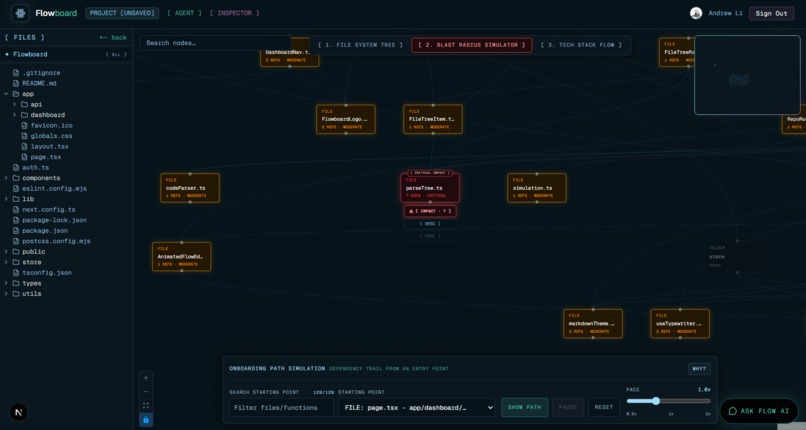Screen dimensions: 806x430
Task: Select the markdownTheme node
Action: pos(593,324)
